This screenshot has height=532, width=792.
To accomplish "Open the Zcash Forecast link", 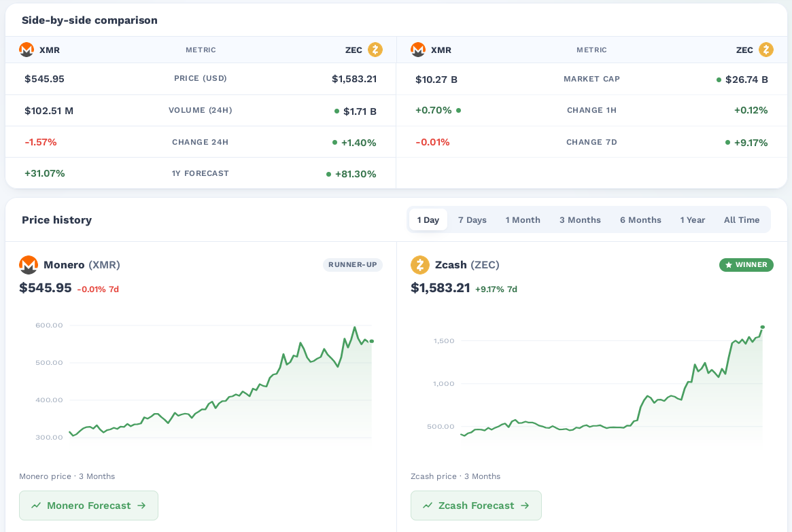I will 476,506.
